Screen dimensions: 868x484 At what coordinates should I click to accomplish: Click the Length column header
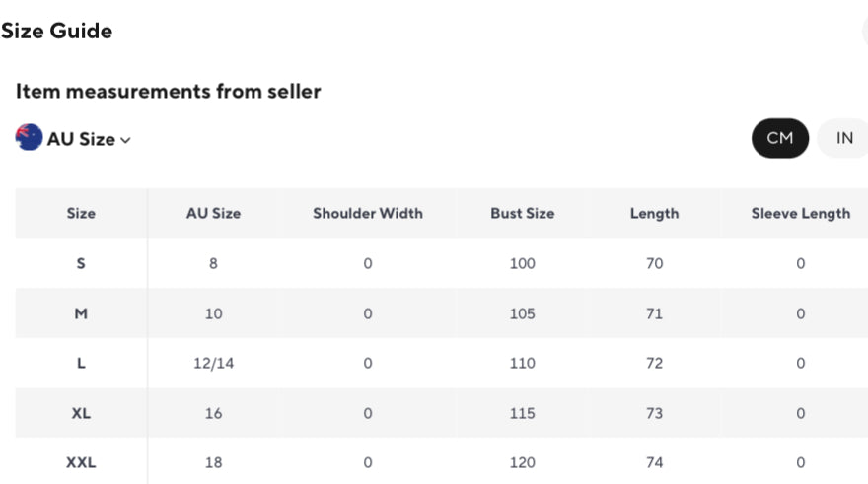[654, 213]
